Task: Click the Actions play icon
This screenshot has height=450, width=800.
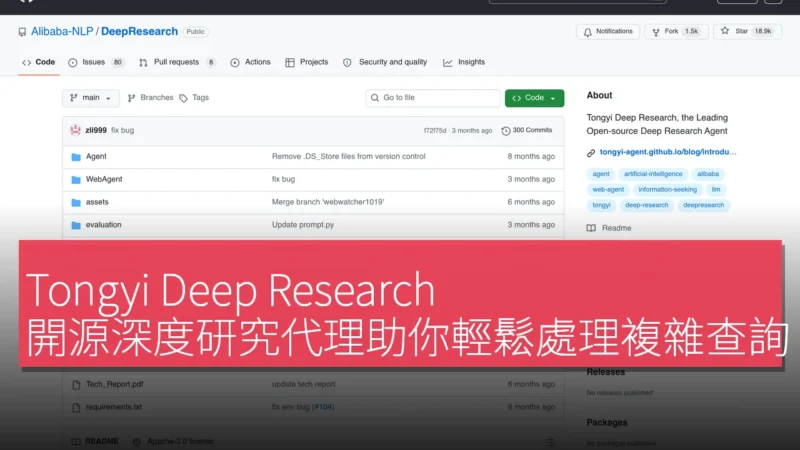Action: pyautogui.click(x=235, y=63)
